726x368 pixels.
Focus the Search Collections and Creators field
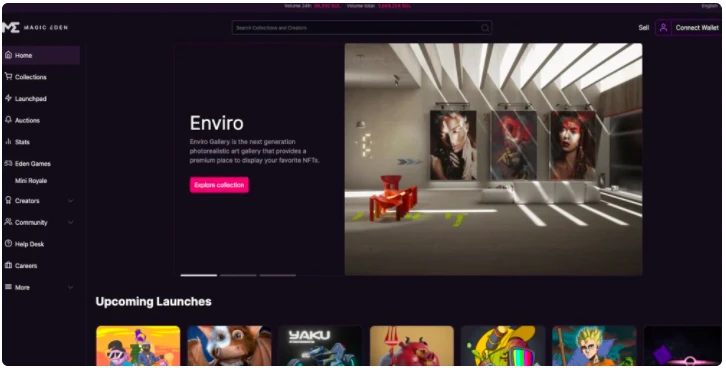[362, 28]
